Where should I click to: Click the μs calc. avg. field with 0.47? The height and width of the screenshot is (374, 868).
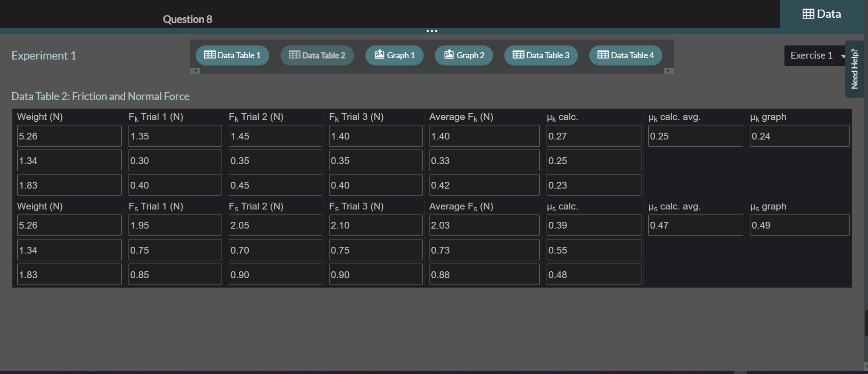[695, 225]
